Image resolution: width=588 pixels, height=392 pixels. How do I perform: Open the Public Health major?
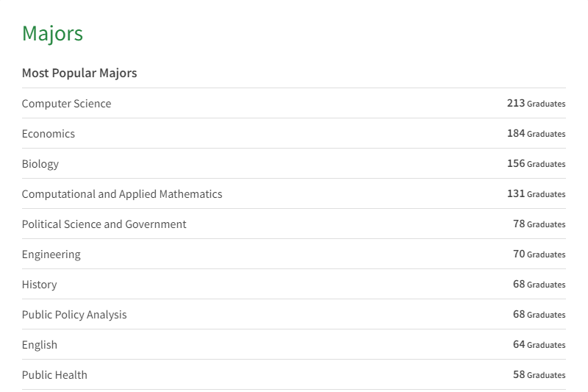54,375
